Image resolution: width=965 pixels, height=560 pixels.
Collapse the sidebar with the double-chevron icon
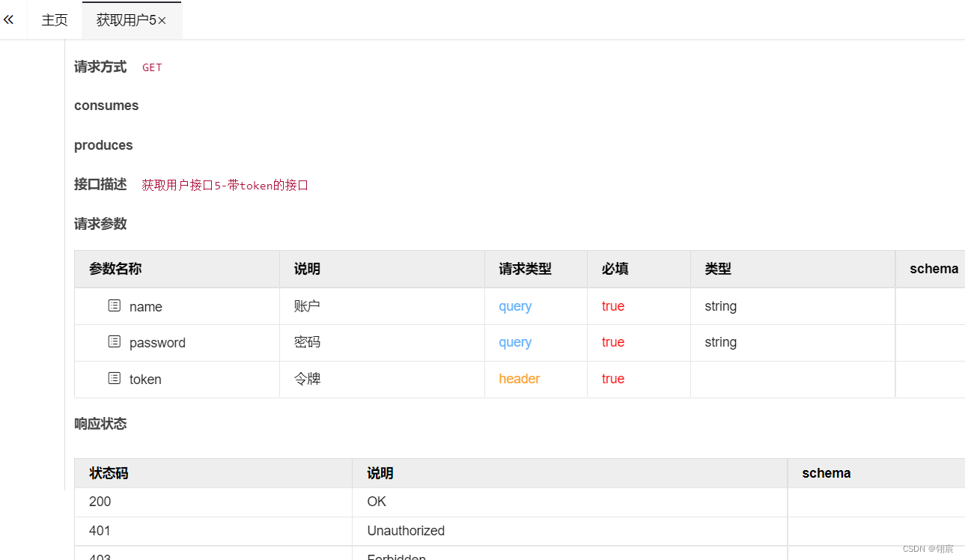[x=8, y=19]
